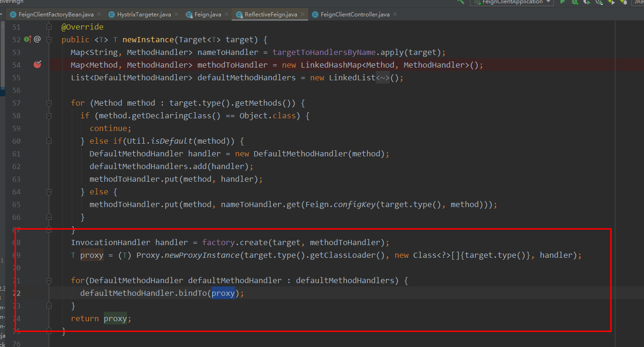Collapse the else block fold on line 64
Viewport: 644px width, 347px height.
point(49,192)
